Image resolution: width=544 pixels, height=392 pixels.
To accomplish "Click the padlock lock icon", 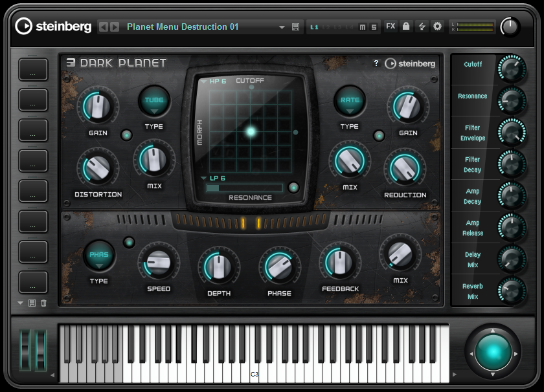I will (406, 27).
